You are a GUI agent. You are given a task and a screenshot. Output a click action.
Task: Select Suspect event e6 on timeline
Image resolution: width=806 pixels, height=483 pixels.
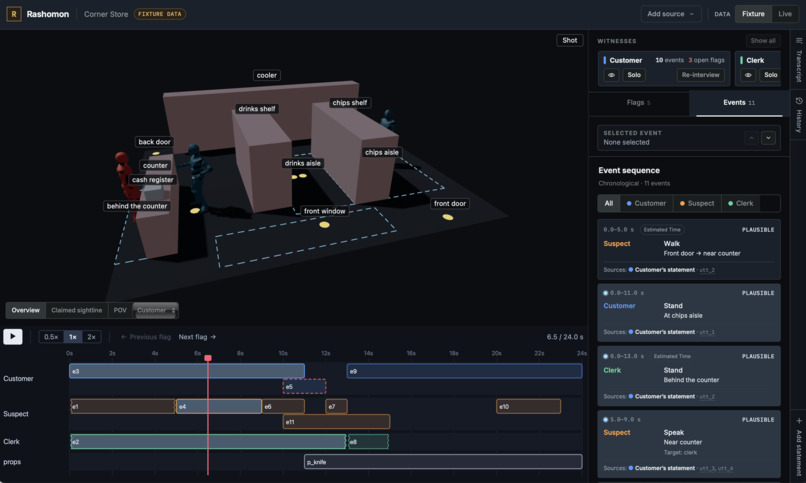[283, 406]
